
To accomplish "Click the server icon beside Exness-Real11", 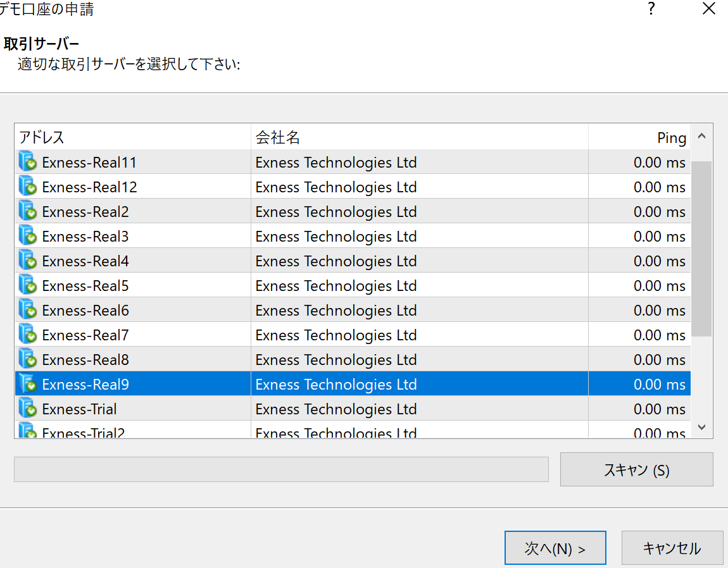I will pyautogui.click(x=28, y=161).
